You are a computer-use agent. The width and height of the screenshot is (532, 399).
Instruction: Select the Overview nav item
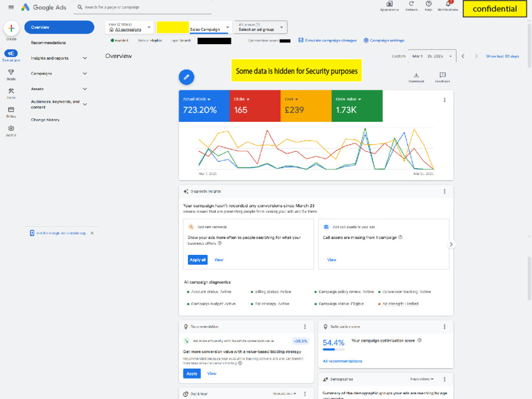coord(60,27)
